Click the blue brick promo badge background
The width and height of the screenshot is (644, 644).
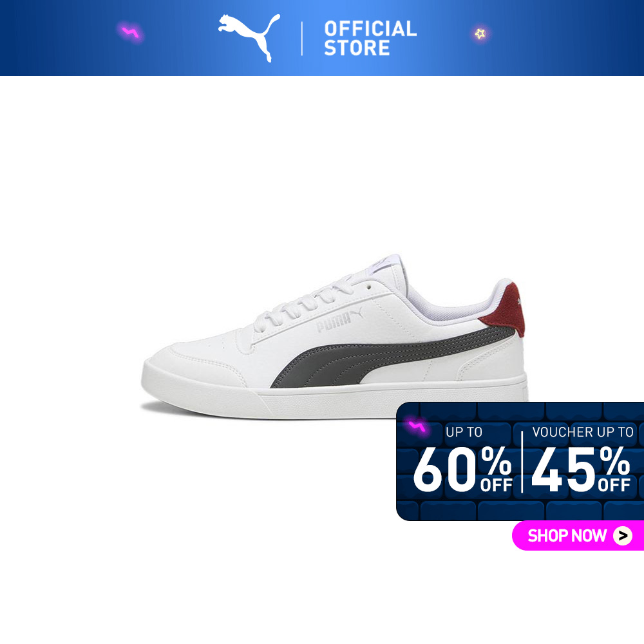[520, 461]
